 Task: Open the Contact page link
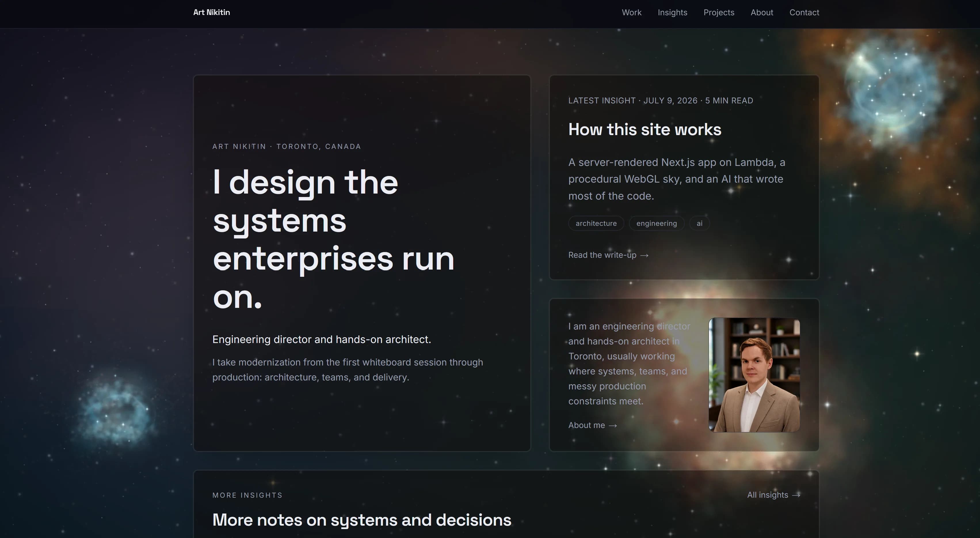804,13
